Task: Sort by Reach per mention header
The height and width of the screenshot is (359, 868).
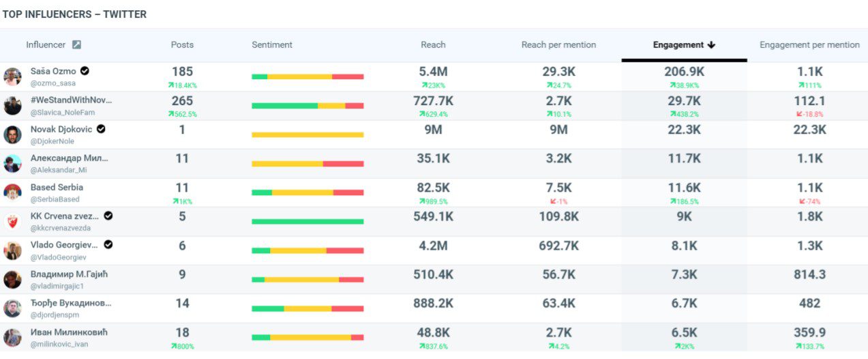Action: (558, 45)
